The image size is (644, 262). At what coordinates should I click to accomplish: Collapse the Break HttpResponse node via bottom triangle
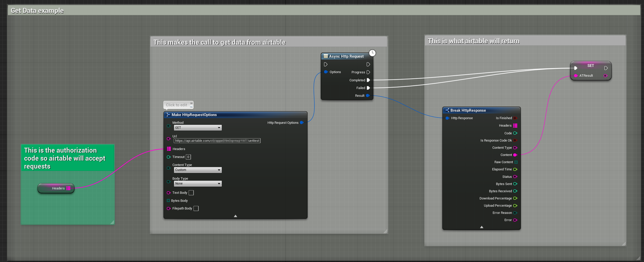point(481,227)
